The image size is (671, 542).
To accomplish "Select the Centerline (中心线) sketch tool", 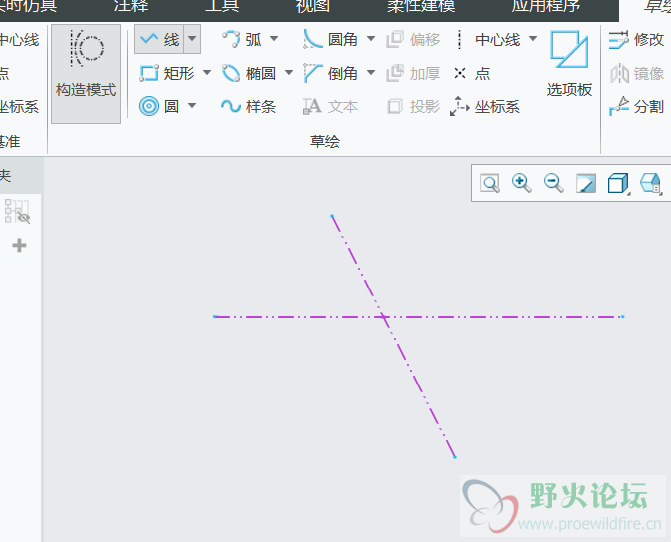I will click(x=488, y=40).
